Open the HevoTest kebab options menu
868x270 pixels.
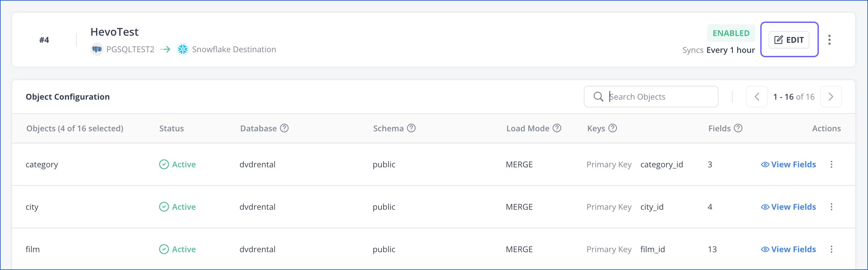[x=829, y=40]
